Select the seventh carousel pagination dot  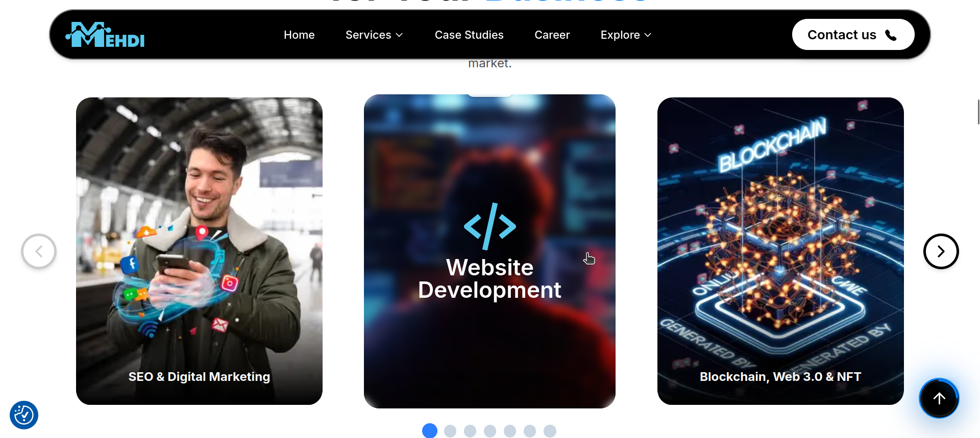click(x=550, y=431)
